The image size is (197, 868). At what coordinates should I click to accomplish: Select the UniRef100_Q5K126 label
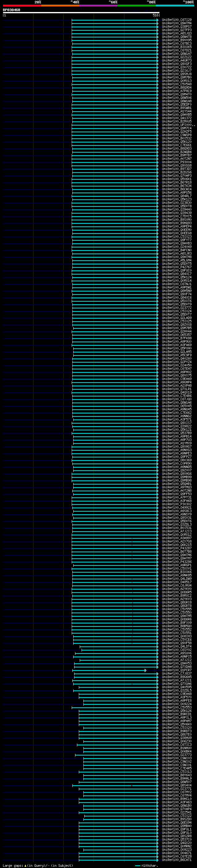(x=177, y=711)
